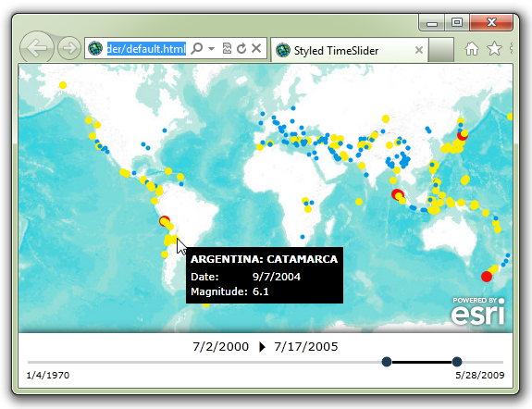This screenshot has height=409, width=532.
Task: Click the Powered by esri logo
Action: coord(478,311)
